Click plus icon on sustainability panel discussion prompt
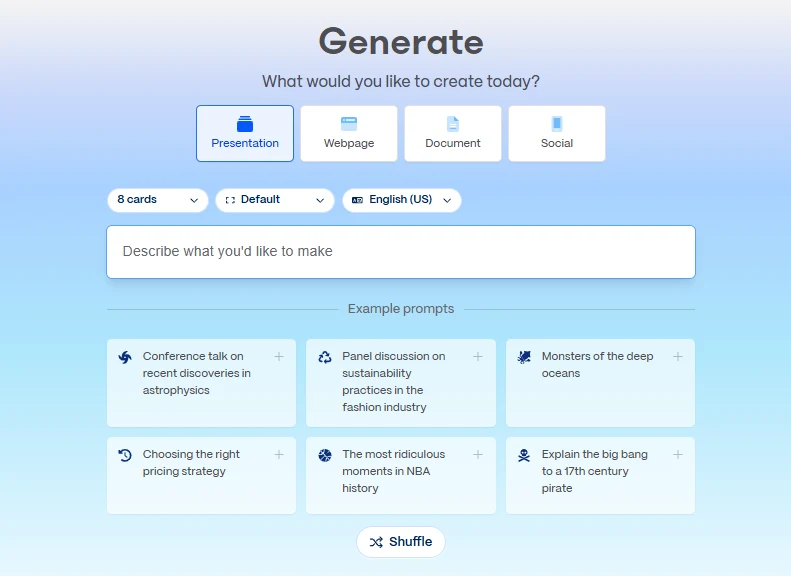This screenshot has height=576, width=791. [478, 357]
